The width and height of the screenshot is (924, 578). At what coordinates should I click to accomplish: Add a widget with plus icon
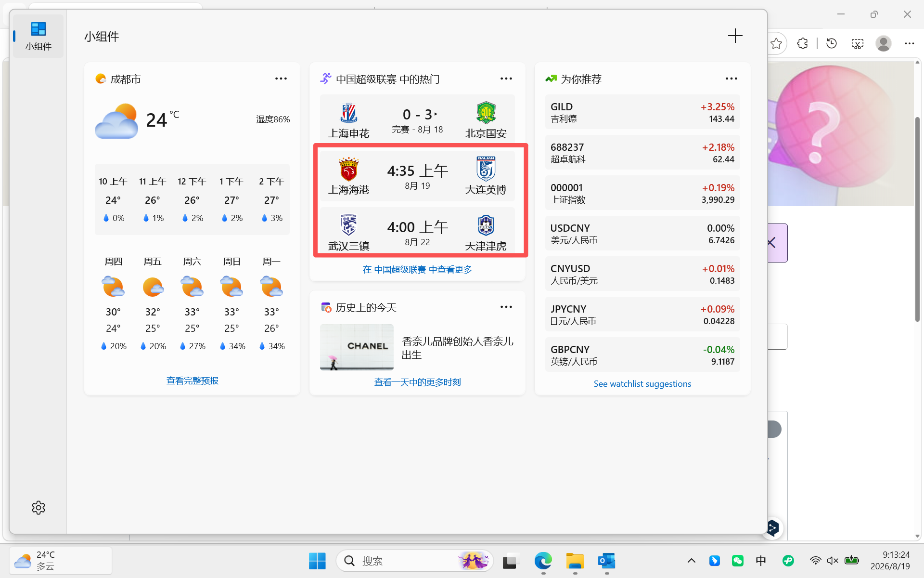point(735,36)
